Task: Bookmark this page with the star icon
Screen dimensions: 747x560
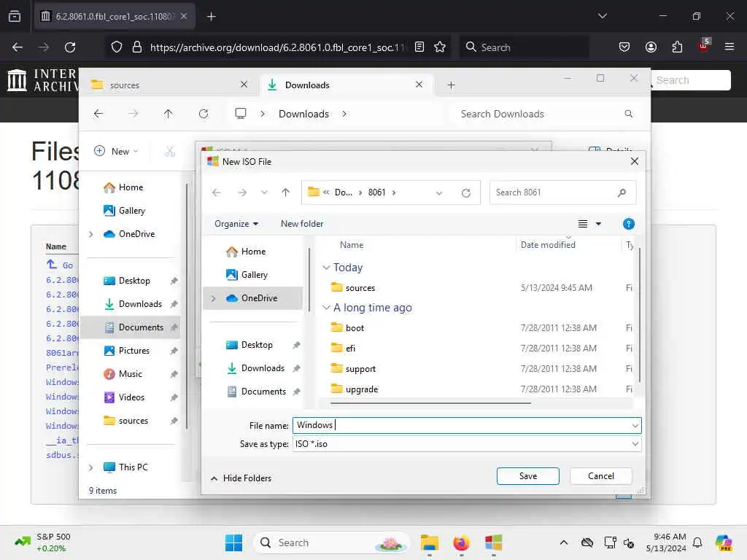Action: pos(440,47)
